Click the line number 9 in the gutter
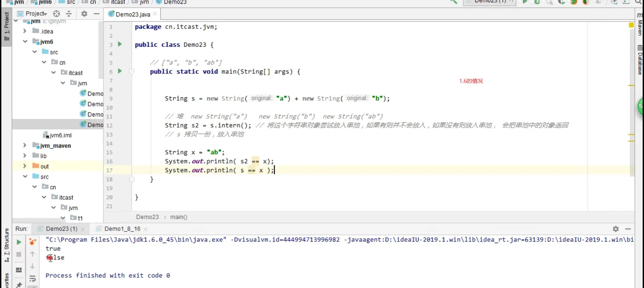 pos(111,98)
